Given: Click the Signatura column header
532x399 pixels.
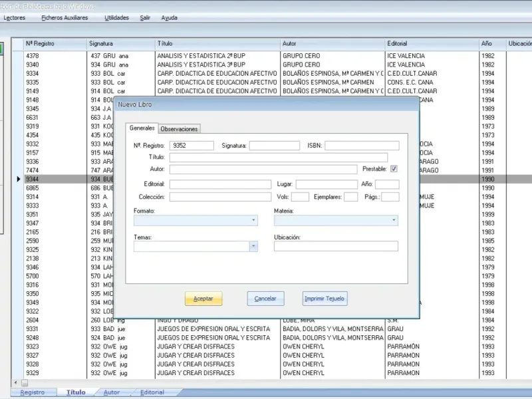Looking at the screenshot, I should pos(121,44).
